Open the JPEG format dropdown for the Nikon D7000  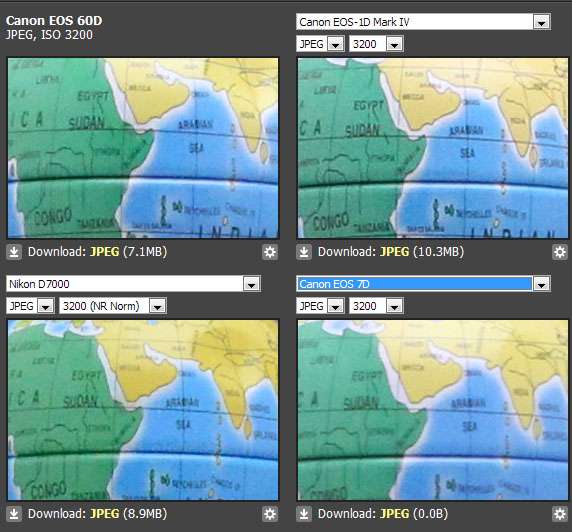[30, 306]
